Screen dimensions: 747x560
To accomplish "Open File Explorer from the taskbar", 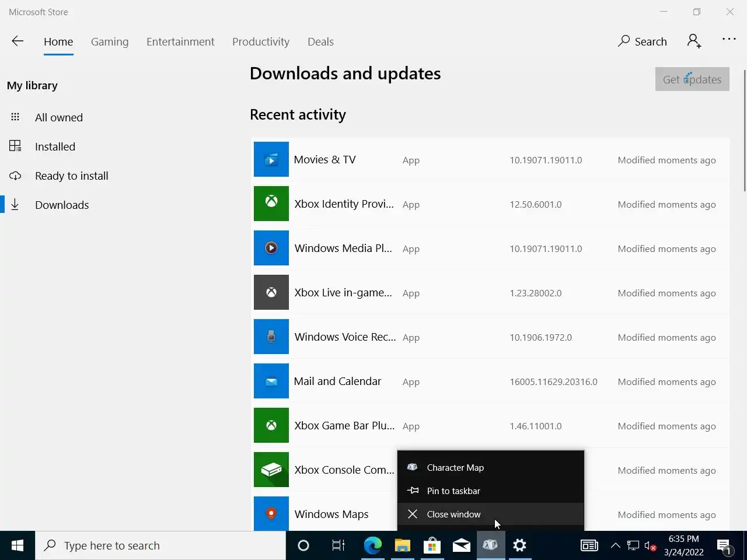I will [403, 545].
